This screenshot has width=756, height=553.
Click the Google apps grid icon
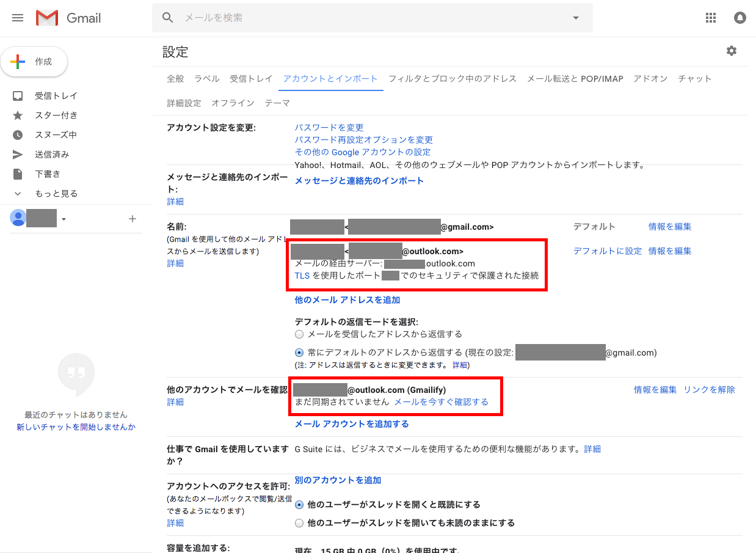711,18
